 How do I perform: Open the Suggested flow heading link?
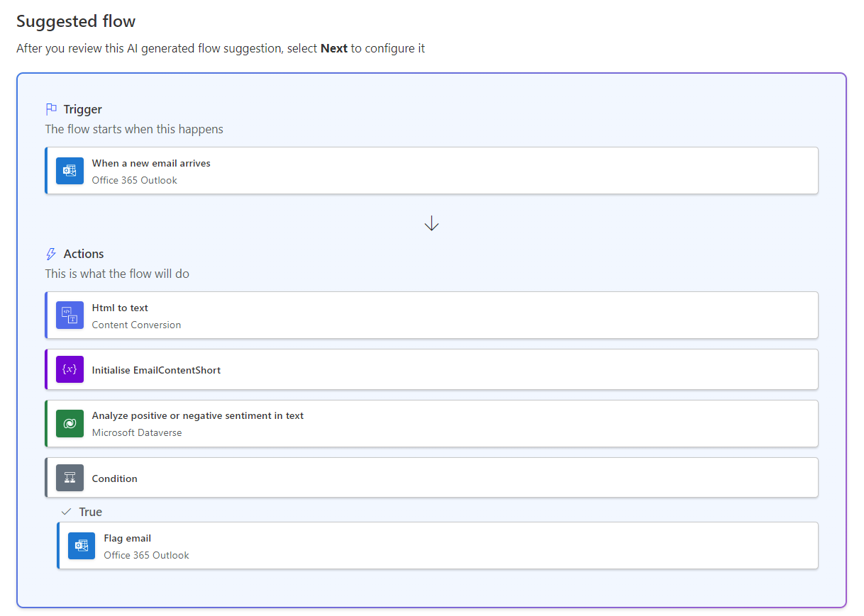point(76,21)
